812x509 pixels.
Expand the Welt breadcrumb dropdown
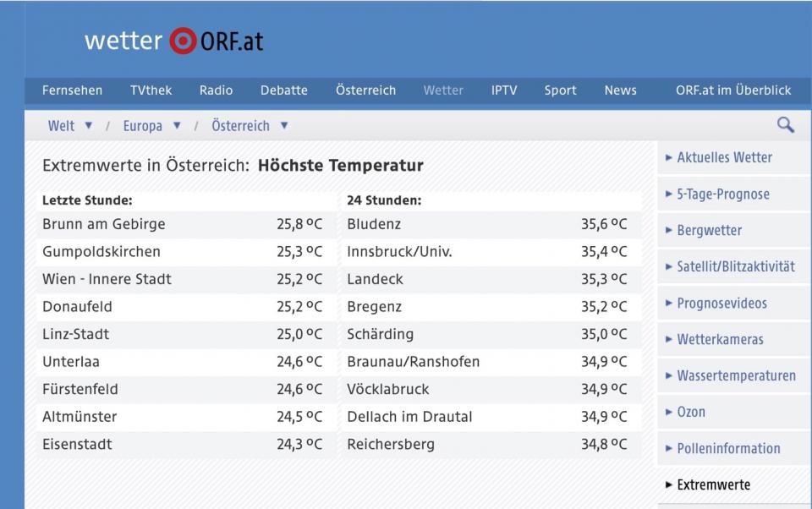pos(88,126)
